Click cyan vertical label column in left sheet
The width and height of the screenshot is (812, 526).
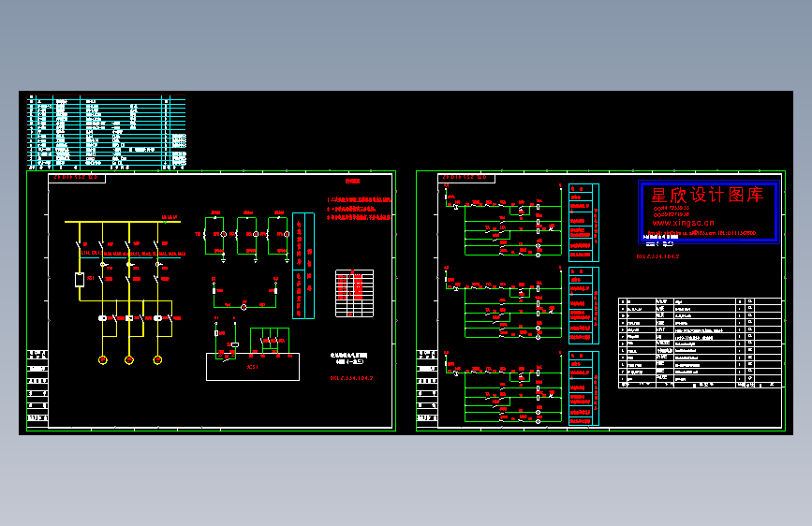pyautogui.click(x=303, y=266)
